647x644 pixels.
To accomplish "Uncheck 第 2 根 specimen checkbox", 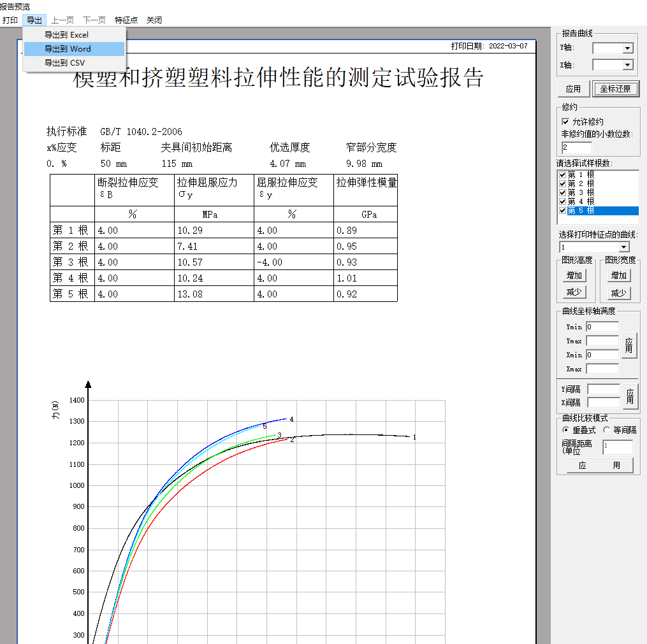I will click(x=562, y=184).
